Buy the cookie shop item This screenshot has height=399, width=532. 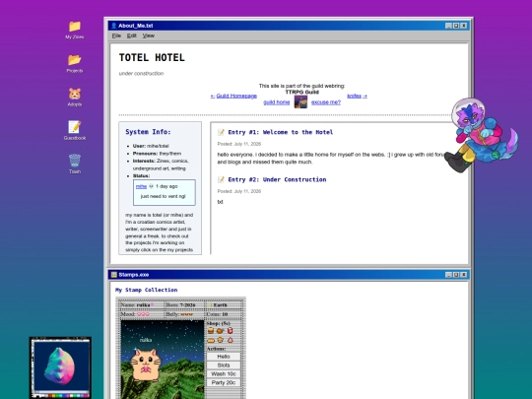(x=221, y=340)
